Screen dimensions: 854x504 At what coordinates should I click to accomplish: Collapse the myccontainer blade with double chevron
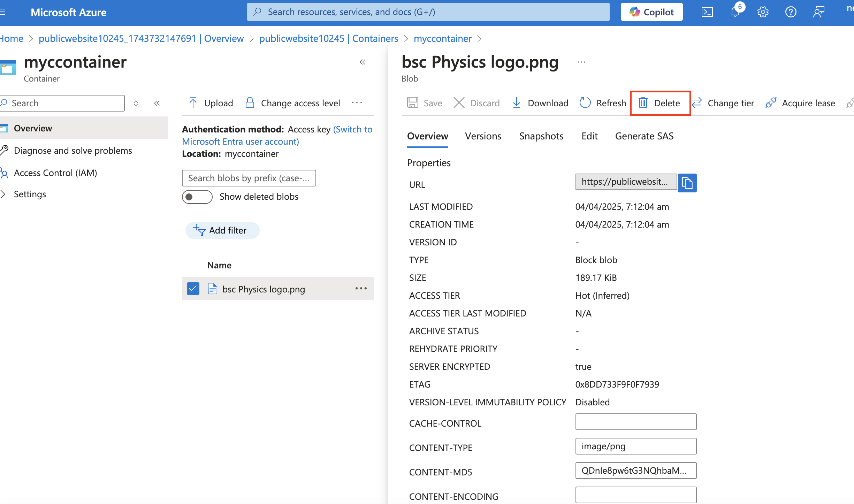(363, 62)
